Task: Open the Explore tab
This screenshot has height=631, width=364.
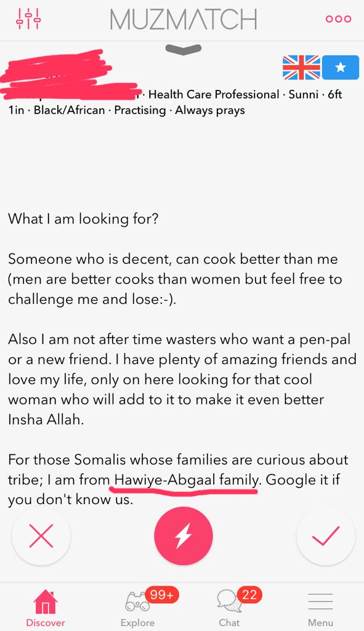Action: tap(137, 608)
